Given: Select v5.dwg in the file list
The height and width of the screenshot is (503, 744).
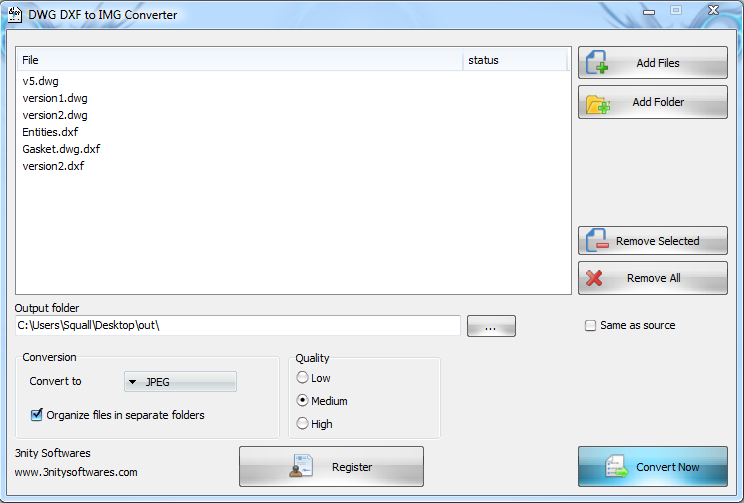Looking at the screenshot, I should (x=40, y=81).
